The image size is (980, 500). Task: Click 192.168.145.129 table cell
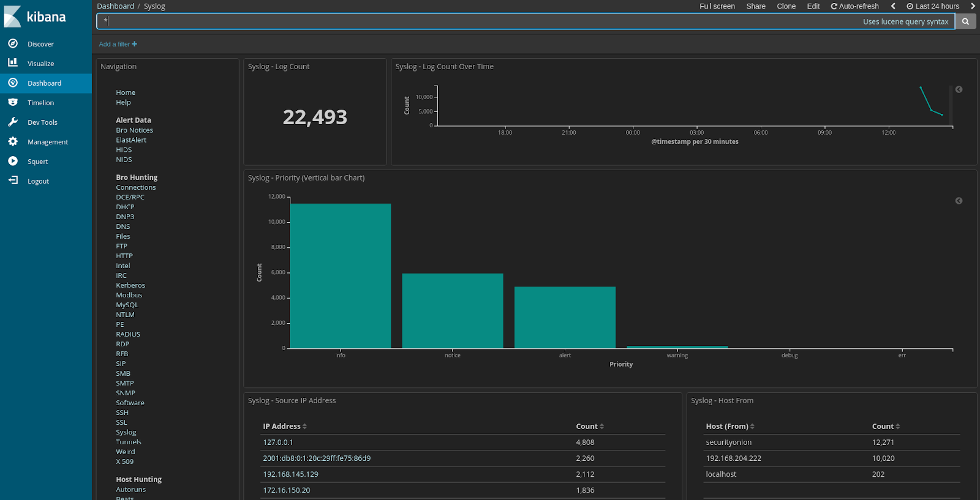click(290, 474)
